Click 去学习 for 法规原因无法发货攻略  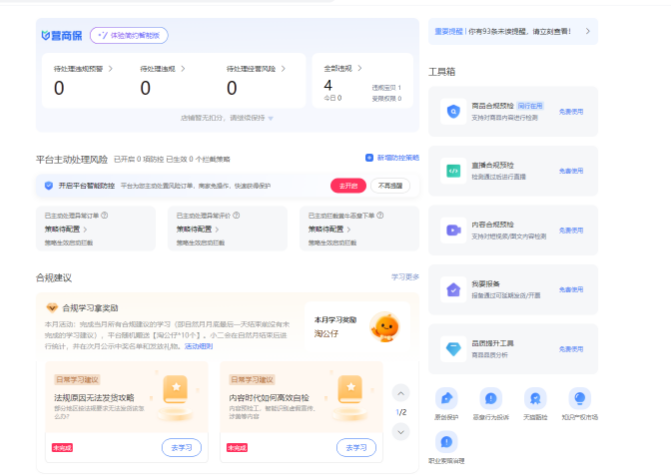(x=181, y=446)
